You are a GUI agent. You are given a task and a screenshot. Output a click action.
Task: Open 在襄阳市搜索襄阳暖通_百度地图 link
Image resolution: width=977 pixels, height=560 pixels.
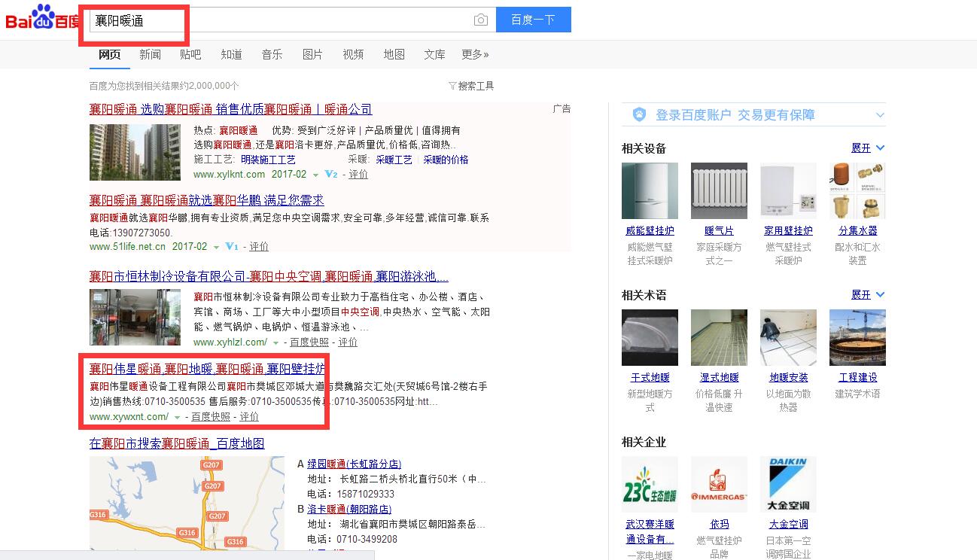(x=177, y=443)
